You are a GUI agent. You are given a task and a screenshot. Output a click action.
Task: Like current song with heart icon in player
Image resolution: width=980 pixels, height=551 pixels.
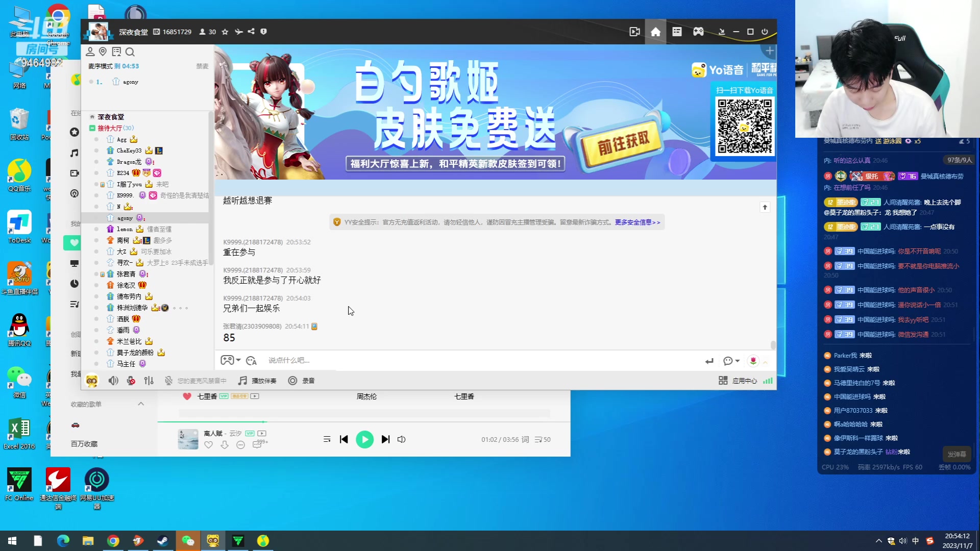pyautogui.click(x=208, y=445)
